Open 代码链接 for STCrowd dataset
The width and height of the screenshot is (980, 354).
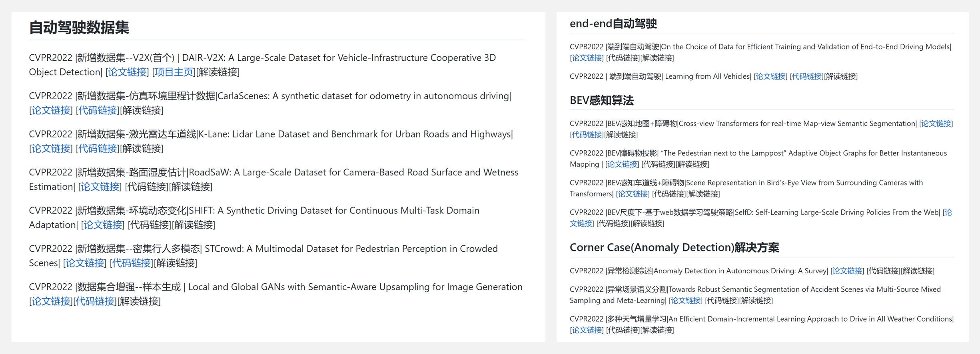tap(132, 263)
